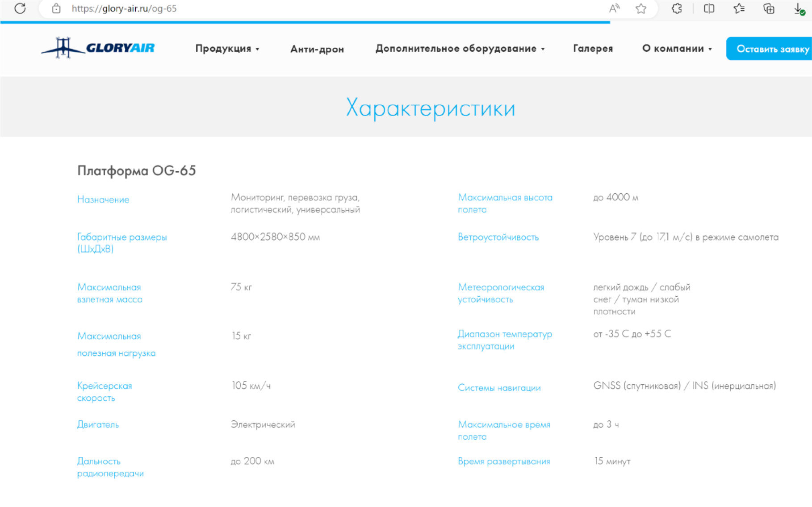Open the browser Extensions puzzle icon
812x507 pixels.
677,8
